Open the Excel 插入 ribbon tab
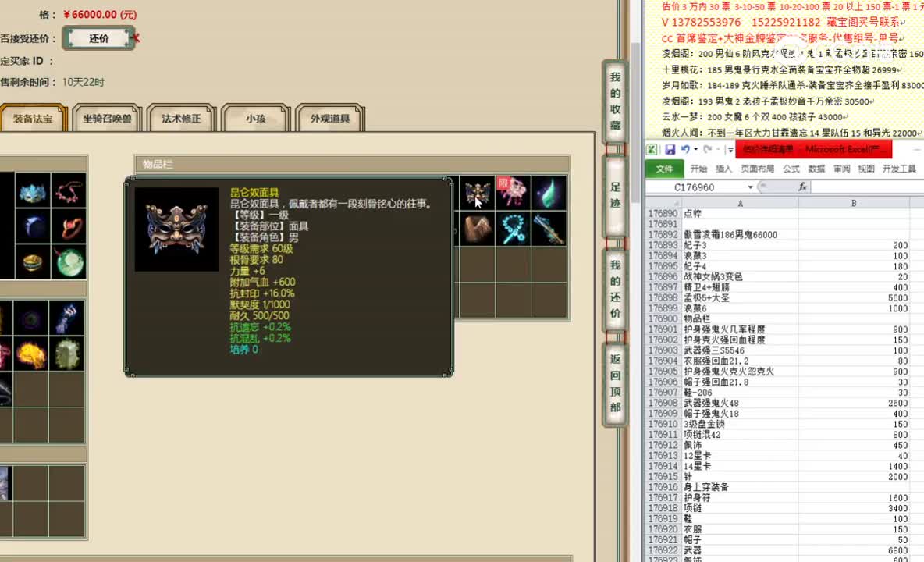 [x=723, y=169]
